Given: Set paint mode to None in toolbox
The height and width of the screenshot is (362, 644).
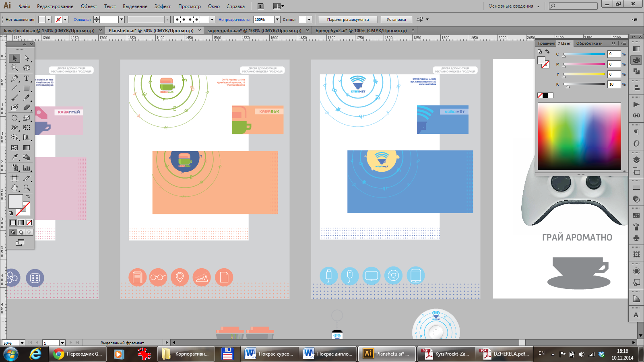Looking at the screenshot, I should pos(29,222).
